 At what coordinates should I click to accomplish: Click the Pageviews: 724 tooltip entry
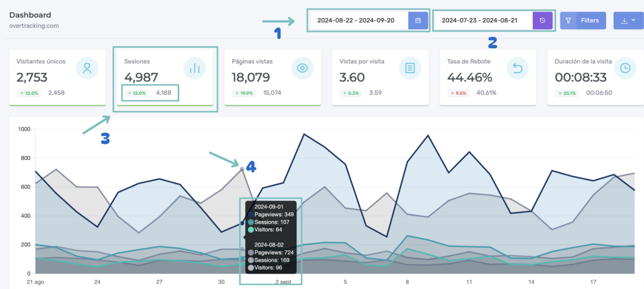point(271,252)
